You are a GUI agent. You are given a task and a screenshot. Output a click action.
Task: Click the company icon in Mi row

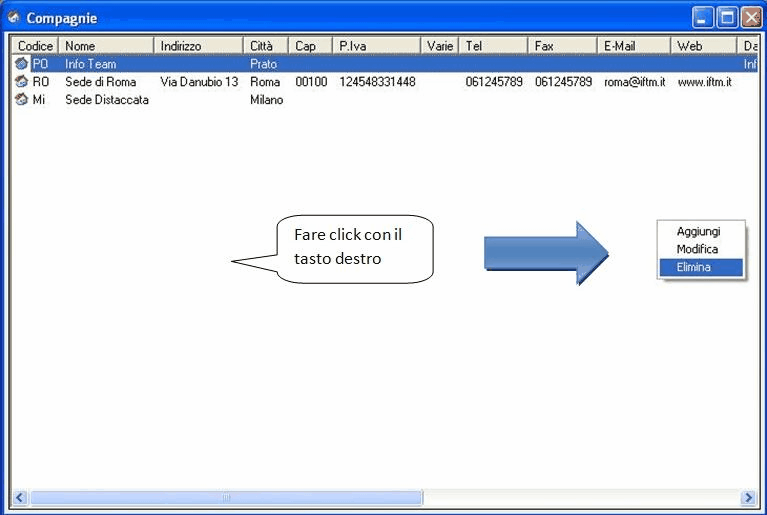click(x=21, y=99)
